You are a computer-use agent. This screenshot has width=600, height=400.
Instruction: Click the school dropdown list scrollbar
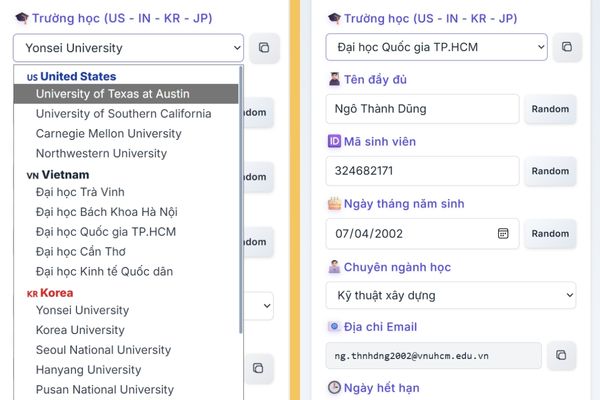240,200
